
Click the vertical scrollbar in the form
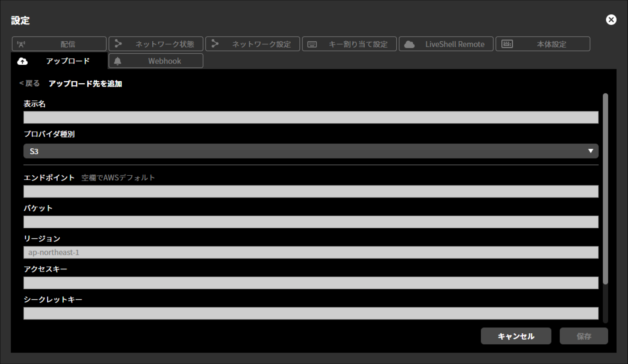605,189
